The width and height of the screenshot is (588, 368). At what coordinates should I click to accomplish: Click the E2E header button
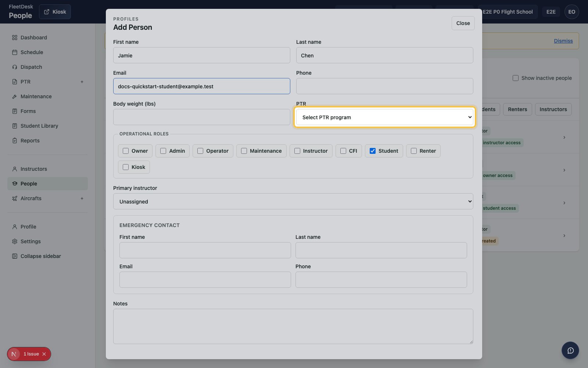(x=551, y=12)
